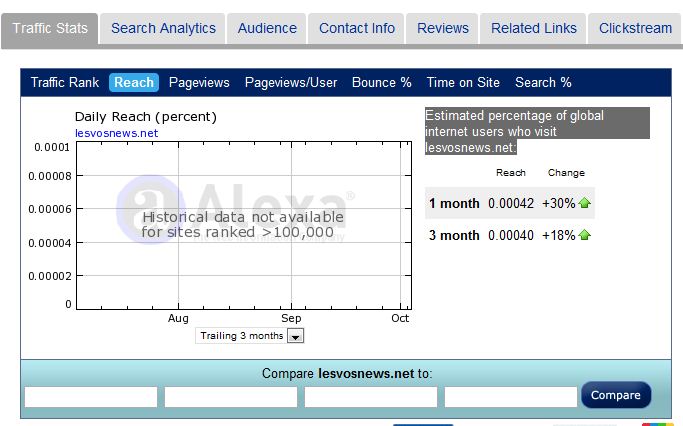Open the Audience tab
The width and height of the screenshot is (683, 426).
pyautogui.click(x=267, y=28)
